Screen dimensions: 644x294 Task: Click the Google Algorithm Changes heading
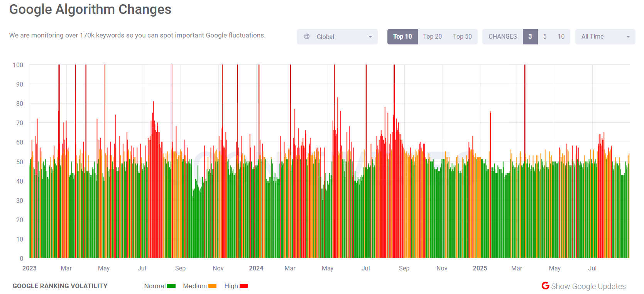coord(90,9)
